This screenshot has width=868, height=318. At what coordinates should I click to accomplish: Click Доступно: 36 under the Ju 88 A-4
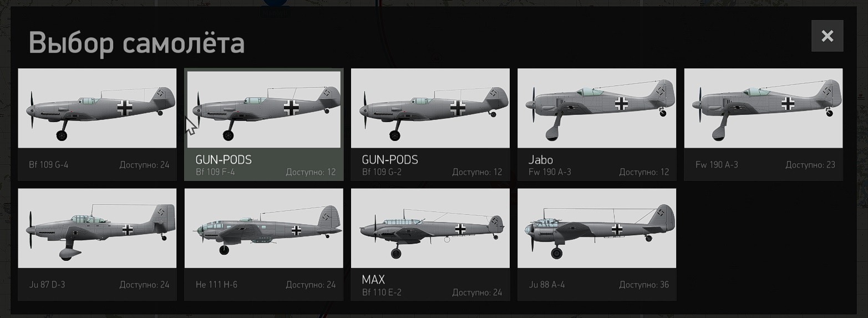pyautogui.click(x=644, y=285)
